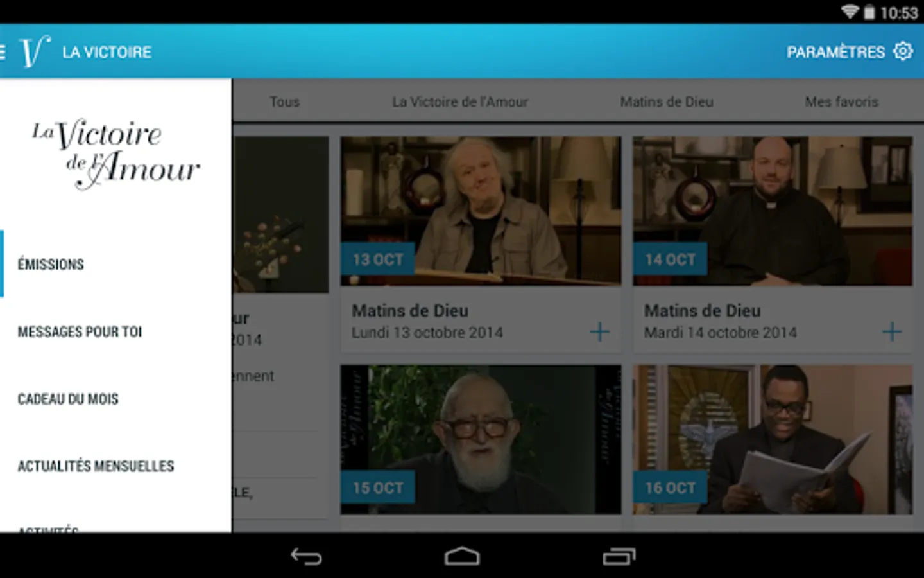
Task: Tap the 14 OCT date badge
Action: (670, 259)
